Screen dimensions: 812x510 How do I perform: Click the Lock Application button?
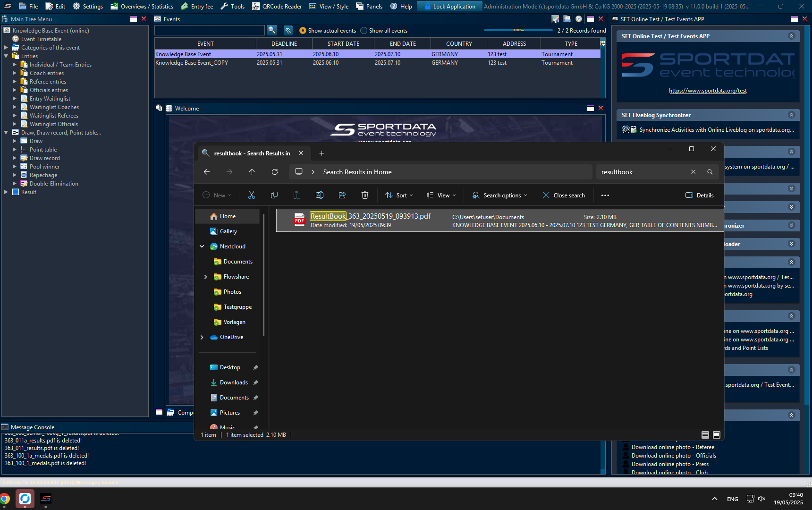click(449, 6)
